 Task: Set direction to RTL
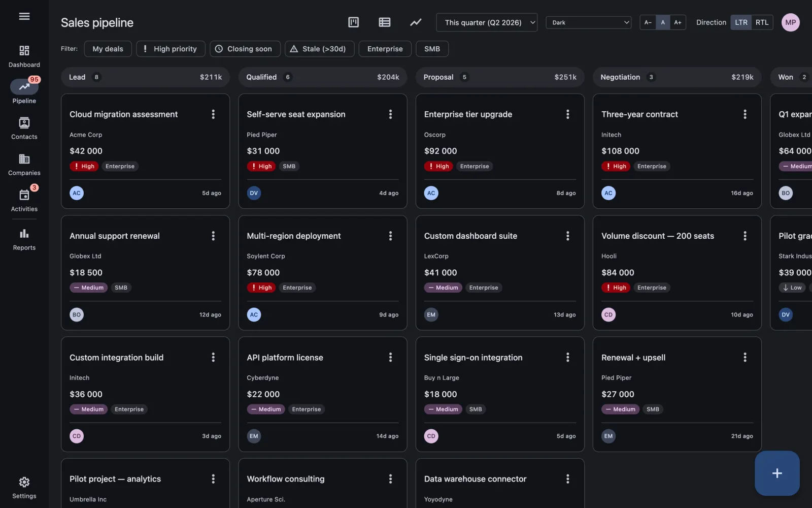point(762,22)
